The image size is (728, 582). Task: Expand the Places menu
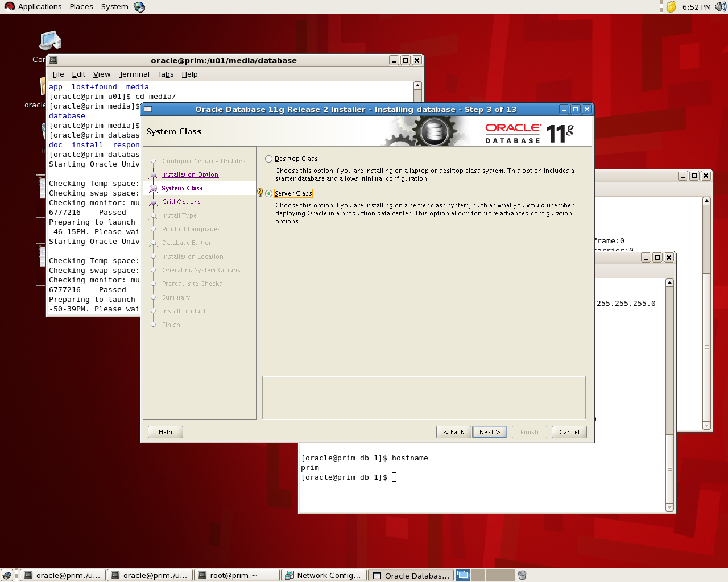click(x=81, y=7)
